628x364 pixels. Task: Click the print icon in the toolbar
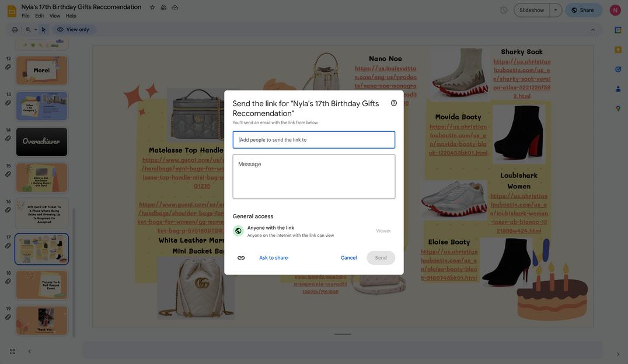[x=15, y=30]
